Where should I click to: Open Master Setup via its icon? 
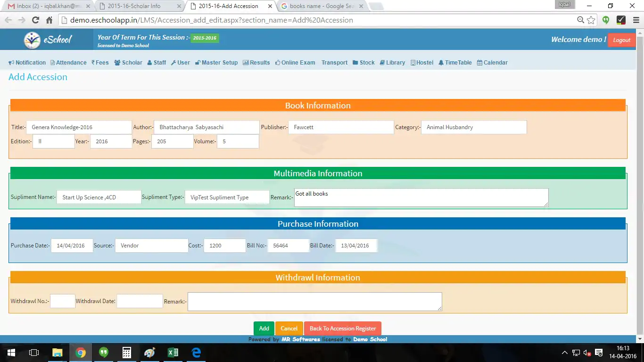click(198, 62)
